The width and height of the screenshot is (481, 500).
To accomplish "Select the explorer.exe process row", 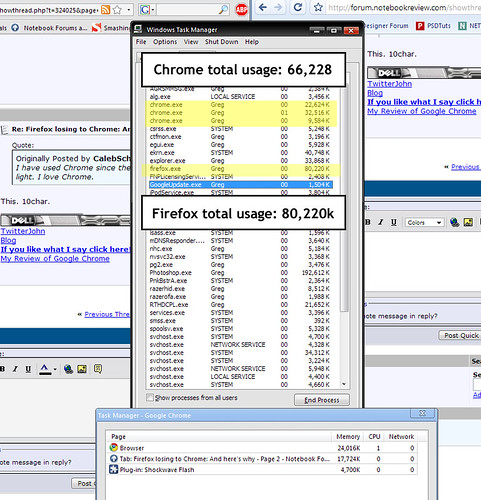I will point(241,161).
